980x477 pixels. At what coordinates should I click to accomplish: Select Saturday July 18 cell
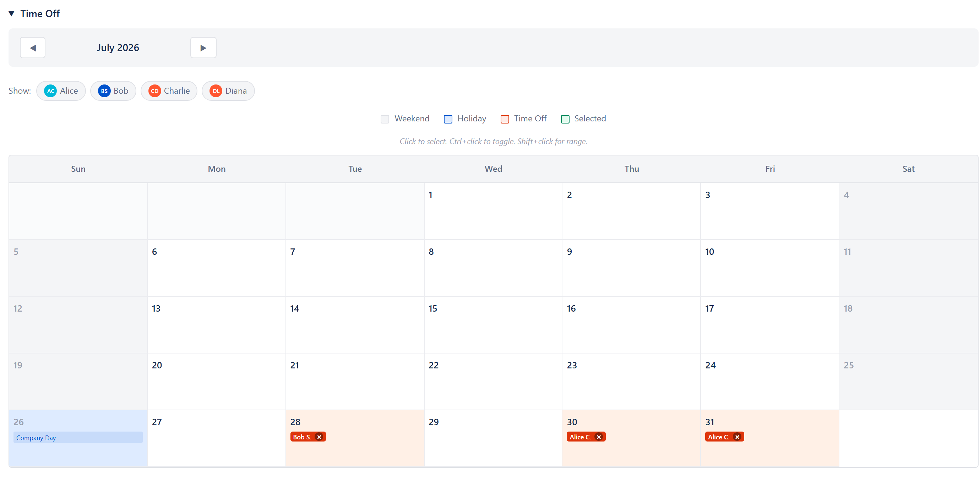[x=909, y=325]
